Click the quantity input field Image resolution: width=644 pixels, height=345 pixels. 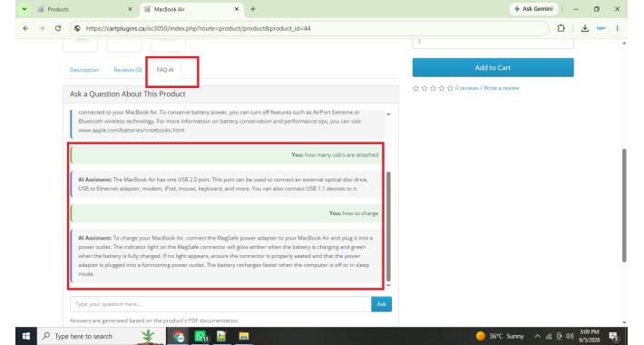(x=493, y=43)
